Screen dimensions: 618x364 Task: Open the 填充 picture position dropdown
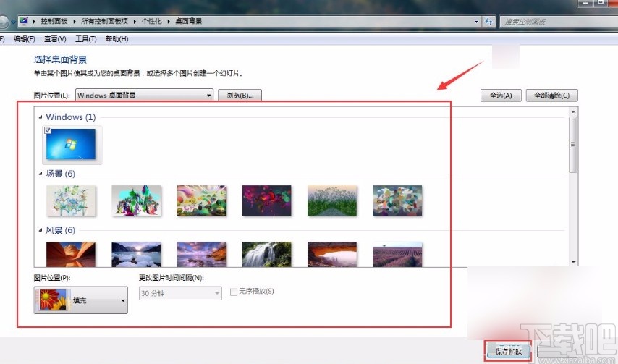coord(81,300)
